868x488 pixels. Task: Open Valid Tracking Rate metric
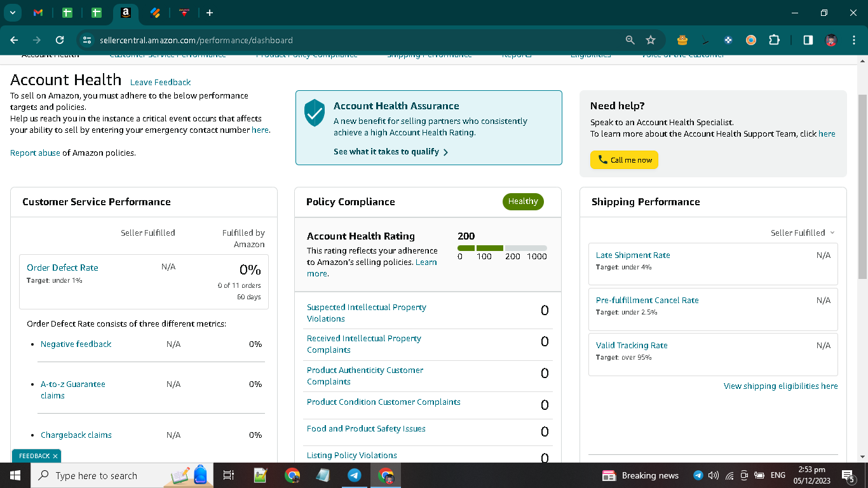click(x=632, y=345)
